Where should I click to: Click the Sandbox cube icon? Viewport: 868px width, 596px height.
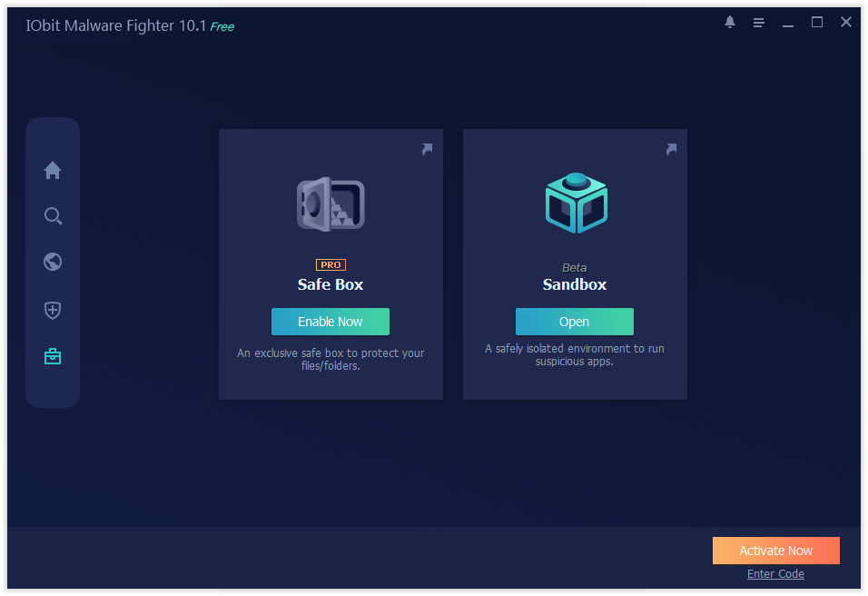[575, 202]
